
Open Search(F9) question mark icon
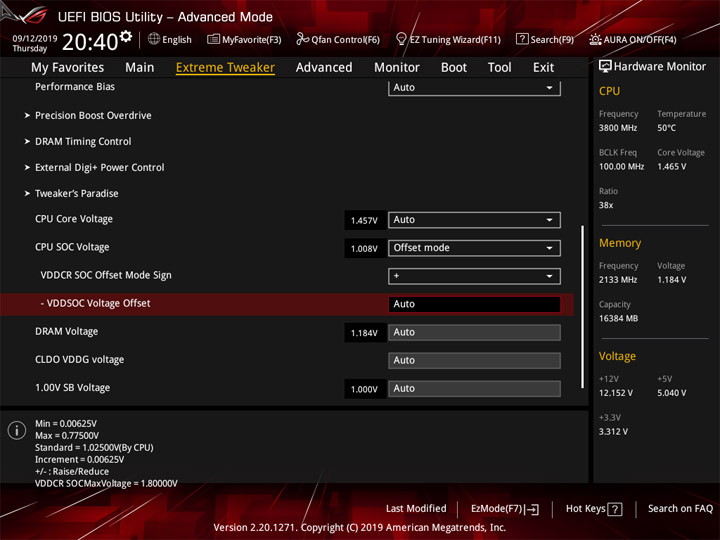(522, 39)
